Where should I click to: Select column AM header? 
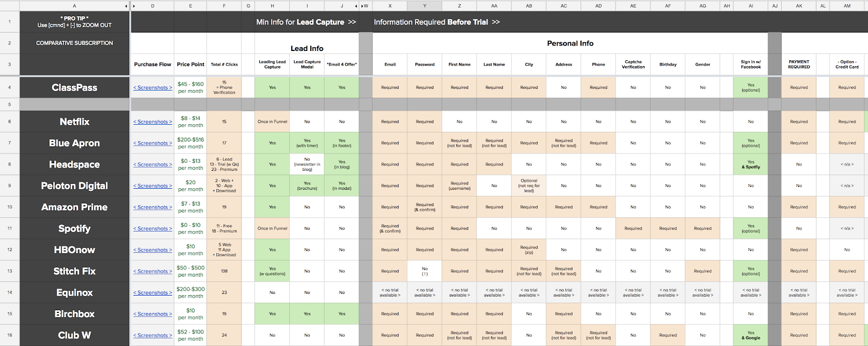[x=847, y=6]
